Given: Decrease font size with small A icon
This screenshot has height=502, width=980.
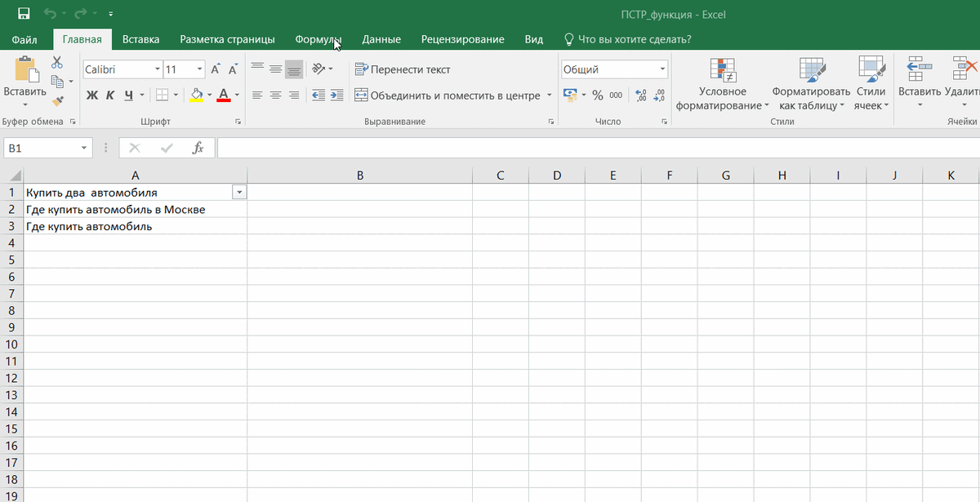Looking at the screenshot, I should 233,70.
